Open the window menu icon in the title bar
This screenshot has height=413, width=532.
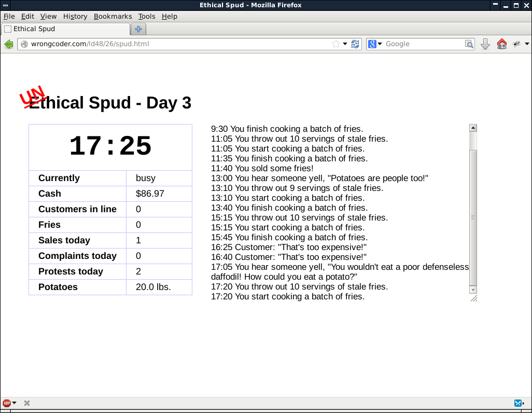tap(5, 5)
